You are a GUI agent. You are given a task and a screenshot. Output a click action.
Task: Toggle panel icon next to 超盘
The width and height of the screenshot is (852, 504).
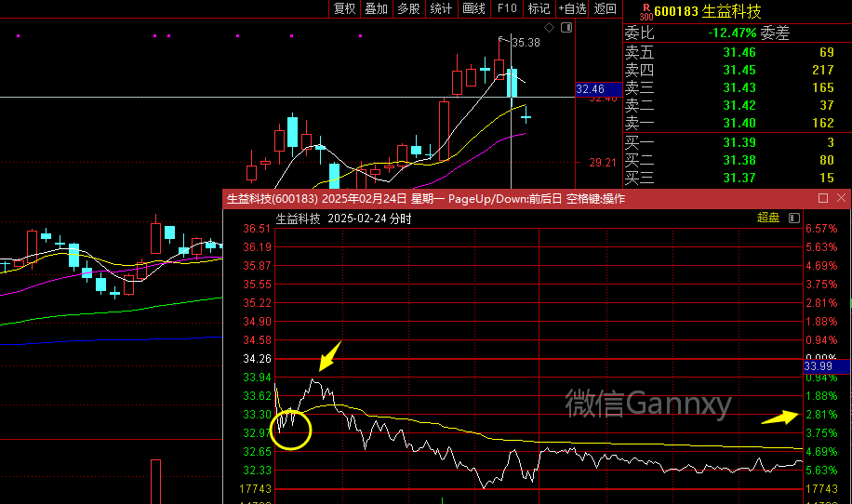(794, 219)
